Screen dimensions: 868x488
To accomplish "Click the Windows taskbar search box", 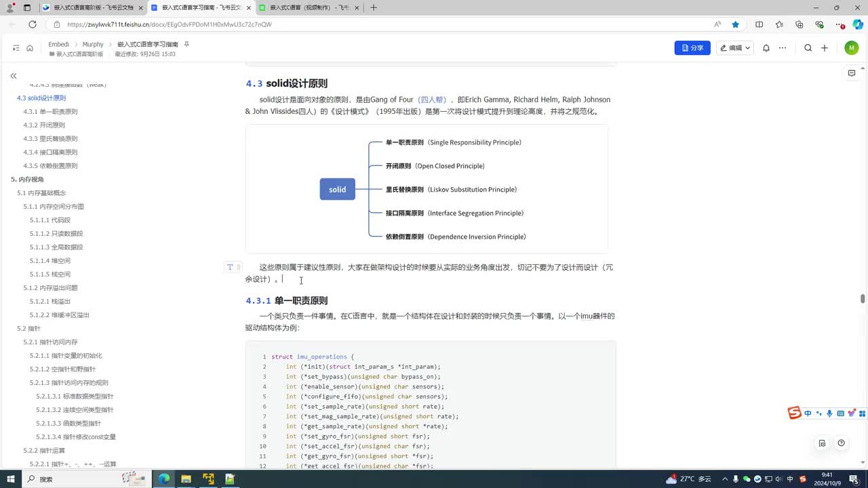I will 85,479.
